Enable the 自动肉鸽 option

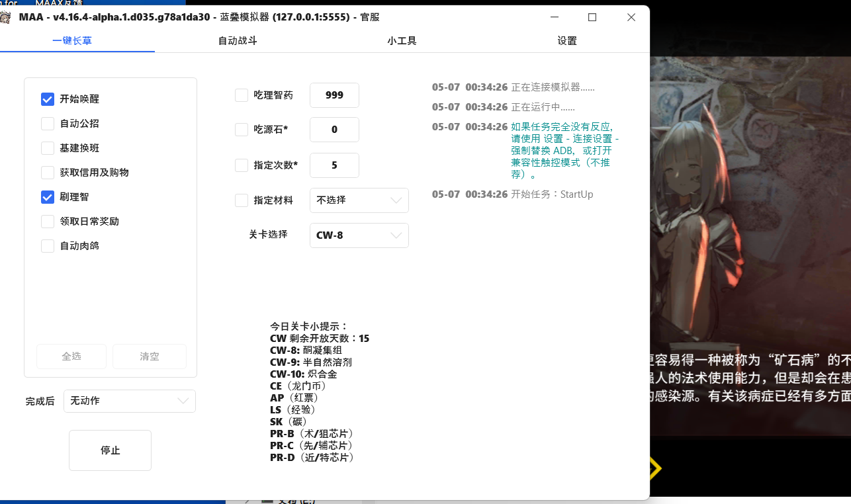coord(47,245)
